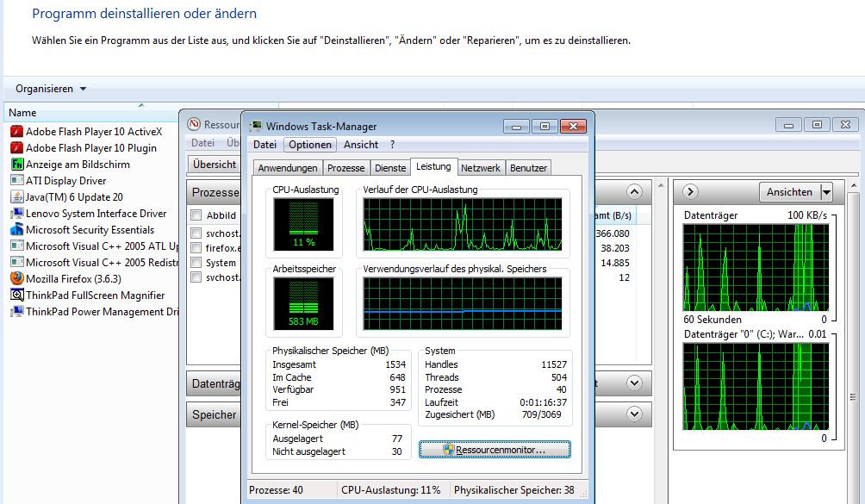Screen dimensions: 865x504
Task: Click the Adobe Flash Player 10 ActiveX icon
Action: pos(17,132)
